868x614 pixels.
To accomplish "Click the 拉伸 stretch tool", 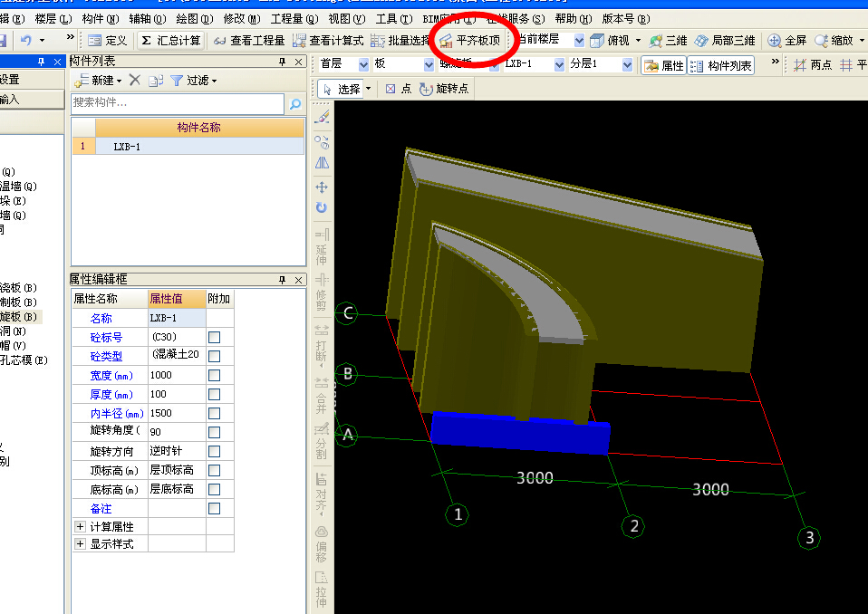I will tap(322, 590).
